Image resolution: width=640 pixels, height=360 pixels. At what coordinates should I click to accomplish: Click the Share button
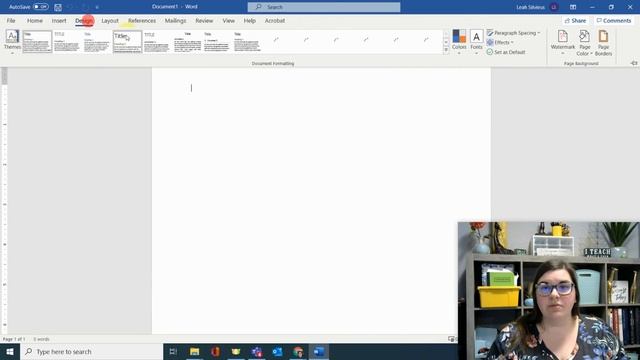pos(576,20)
